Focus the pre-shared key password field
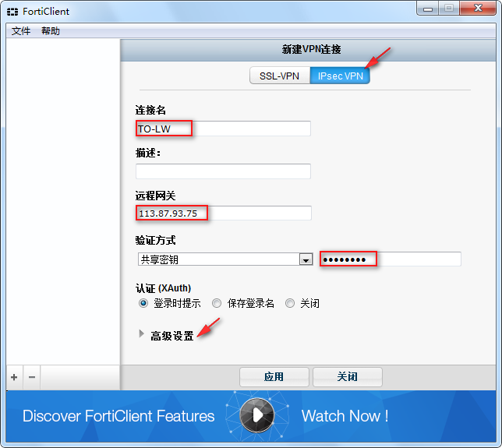The width and height of the screenshot is (502, 448). [x=391, y=259]
